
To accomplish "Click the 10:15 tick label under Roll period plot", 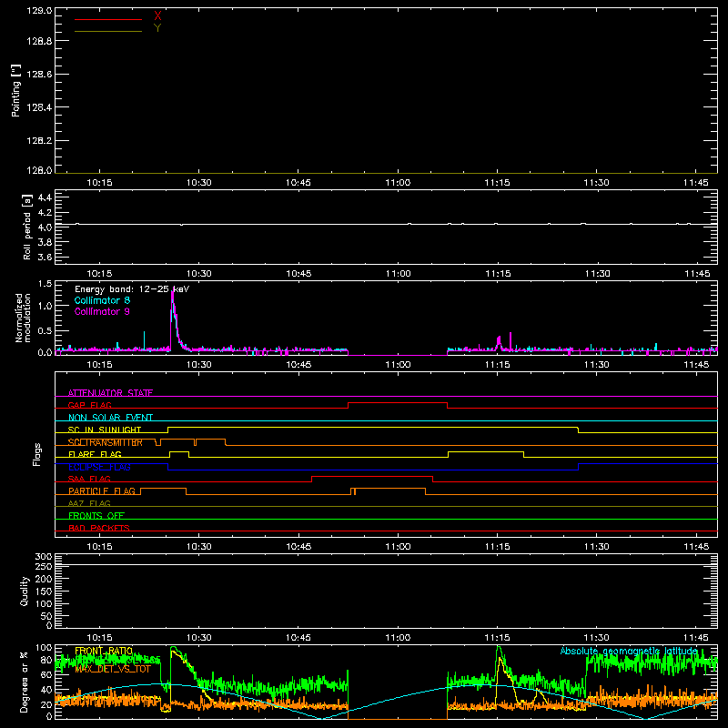I will [99, 274].
